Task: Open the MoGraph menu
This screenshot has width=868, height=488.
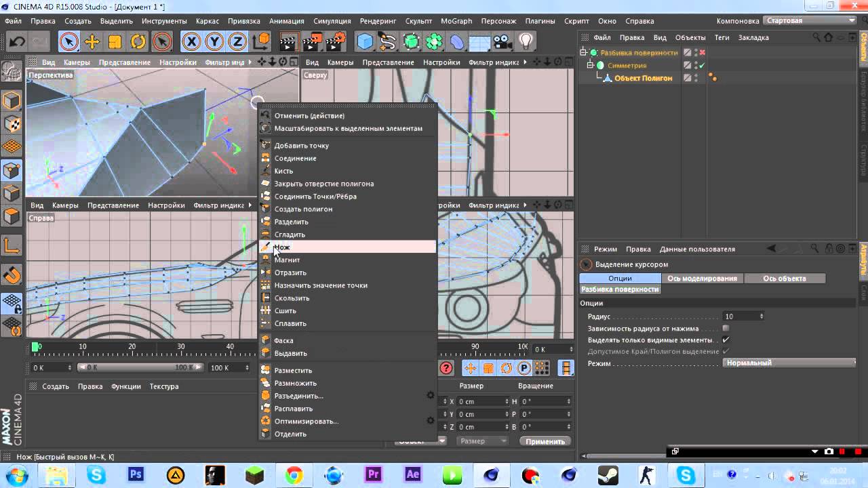Action: (x=456, y=21)
